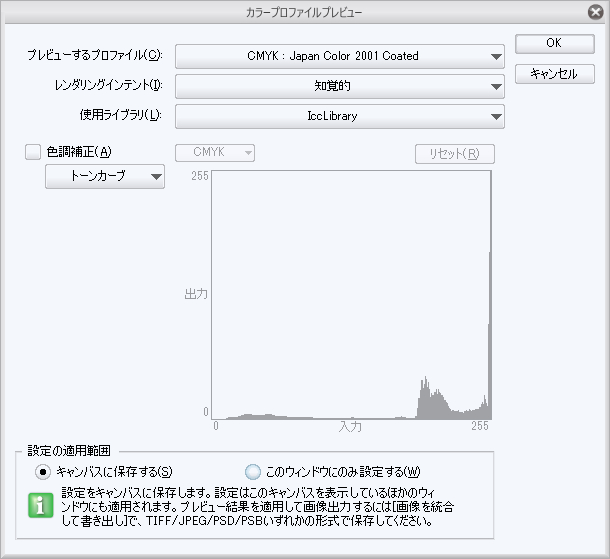Viewport: 610px width, 559px height.
Task: Close the カラープロファイルプレビュー dialog
Action: pyautogui.click(x=595, y=12)
